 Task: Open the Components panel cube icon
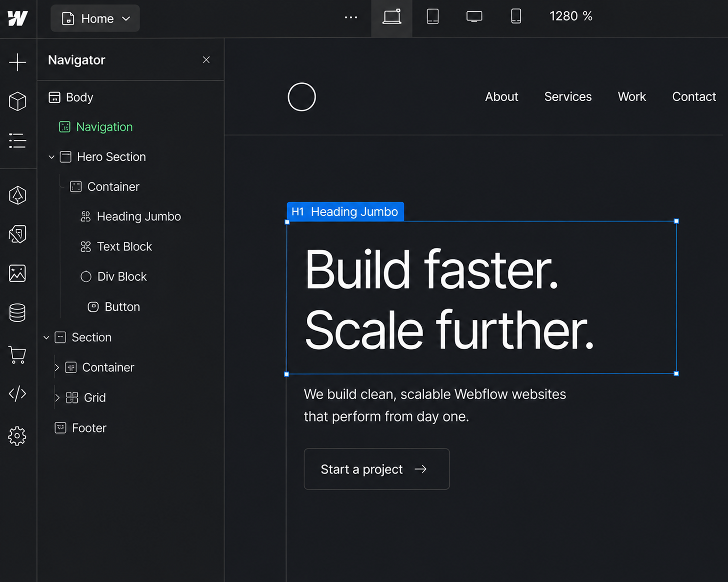pos(18,101)
